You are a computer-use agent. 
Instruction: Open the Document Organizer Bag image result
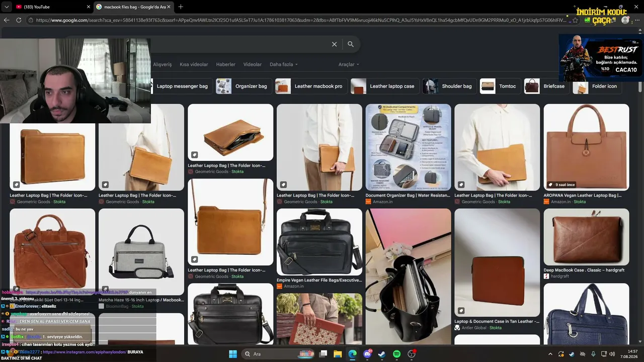coord(408,147)
